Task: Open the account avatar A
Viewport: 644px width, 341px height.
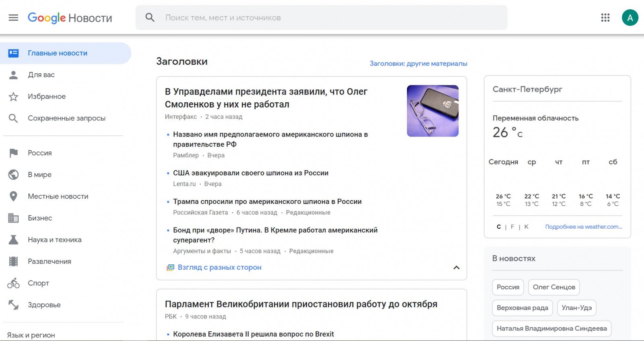Action: 630,18
